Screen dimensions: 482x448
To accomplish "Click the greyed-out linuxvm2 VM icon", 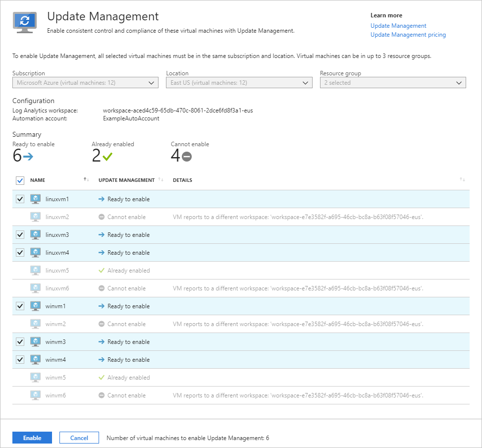I will click(x=35, y=217).
